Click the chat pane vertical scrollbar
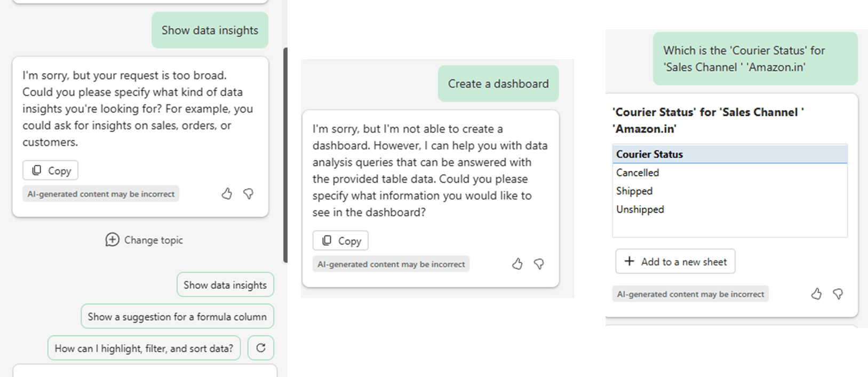This screenshot has width=868, height=377. pyautogui.click(x=285, y=155)
